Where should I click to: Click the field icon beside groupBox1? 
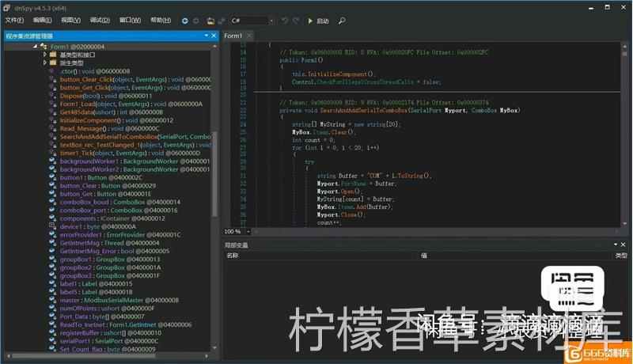pos(52,259)
